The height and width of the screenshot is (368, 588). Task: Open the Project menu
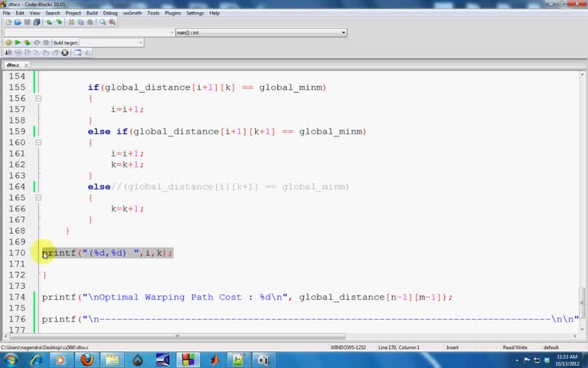click(73, 13)
